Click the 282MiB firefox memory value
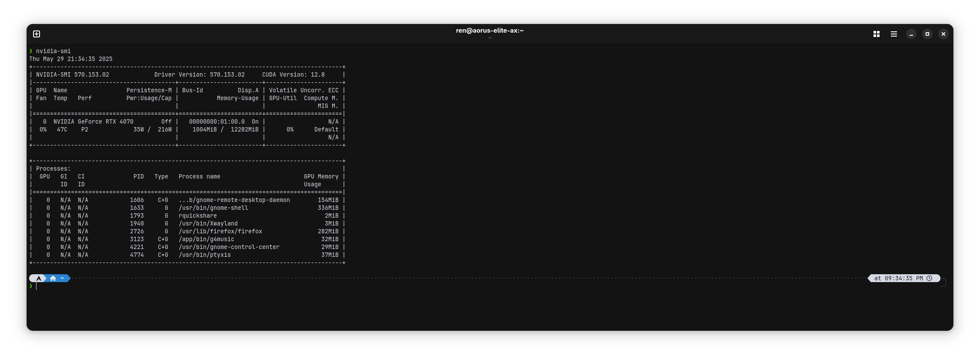Screen dimensions: 980x360 coord(328,231)
